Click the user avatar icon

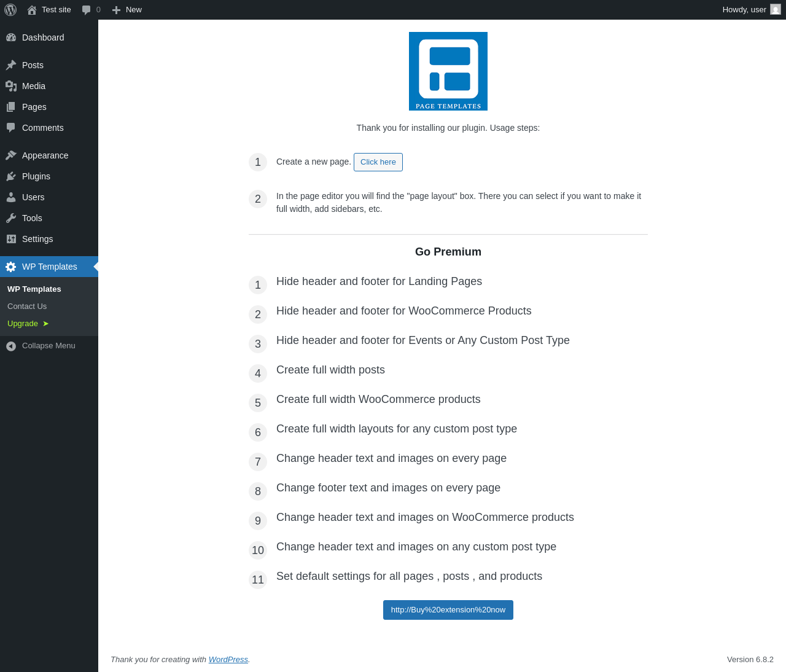point(776,10)
